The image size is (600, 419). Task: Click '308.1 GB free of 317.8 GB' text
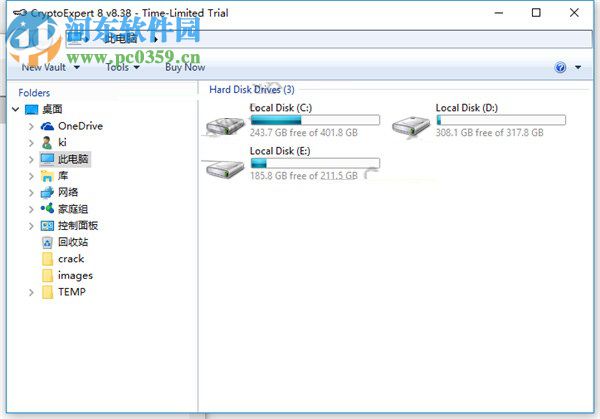click(489, 133)
